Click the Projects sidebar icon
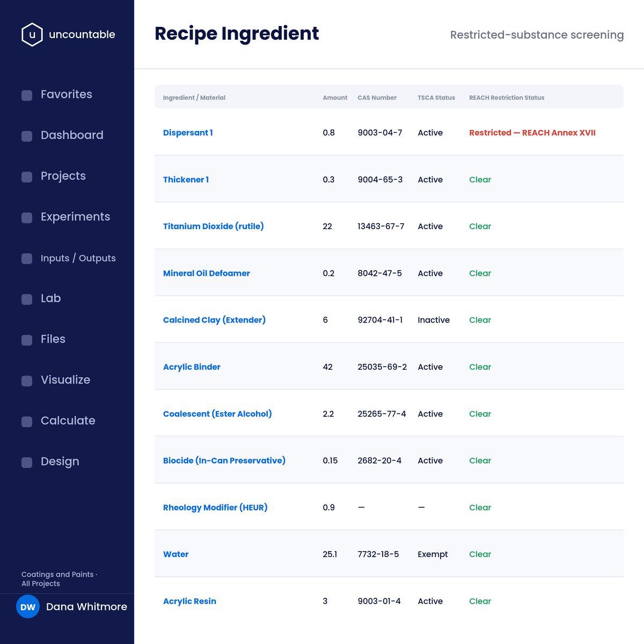 tap(27, 177)
